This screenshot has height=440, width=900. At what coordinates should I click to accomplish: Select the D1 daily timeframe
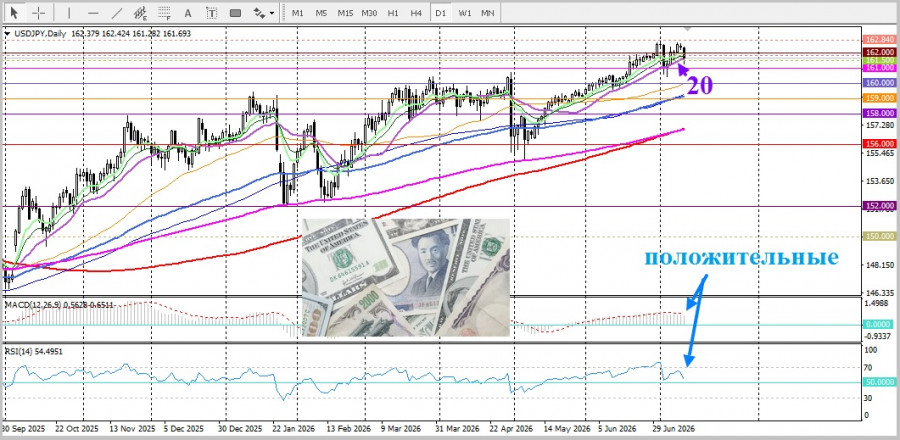click(441, 13)
